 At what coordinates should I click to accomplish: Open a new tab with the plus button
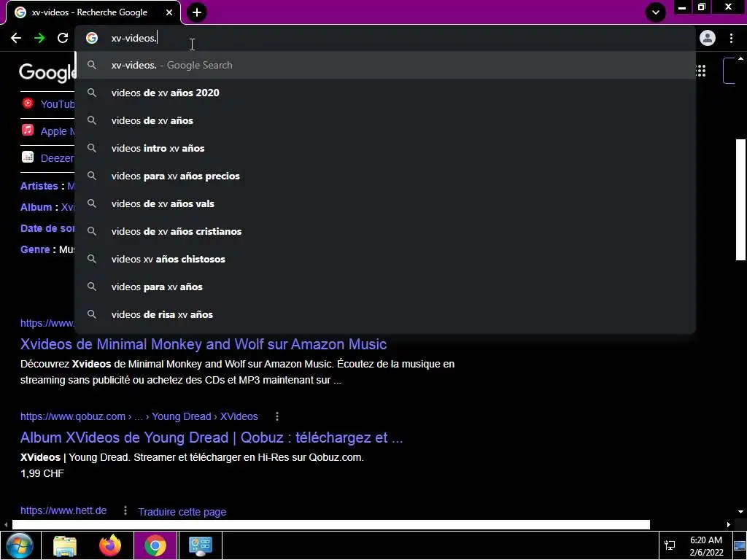coord(197,12)
